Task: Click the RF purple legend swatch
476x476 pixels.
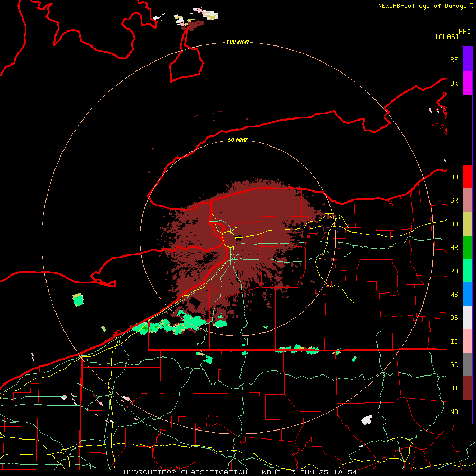Action: [467, 59]
